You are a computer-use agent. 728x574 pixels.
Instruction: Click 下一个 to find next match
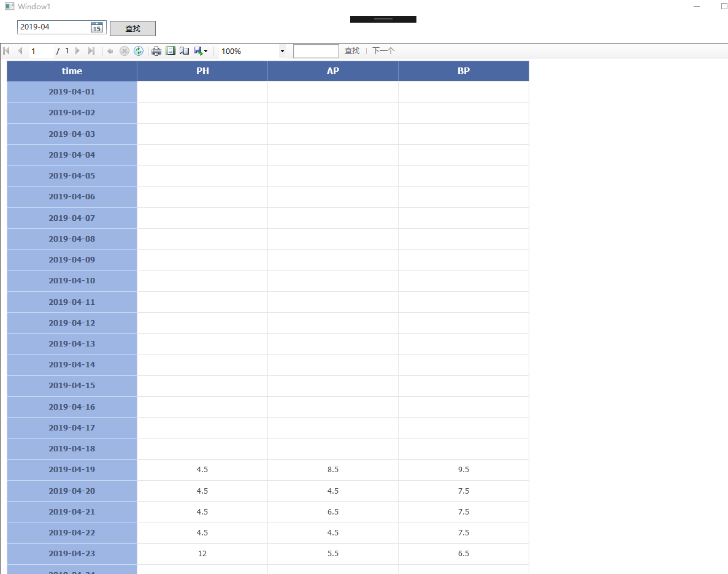click(x=383, y=51)
